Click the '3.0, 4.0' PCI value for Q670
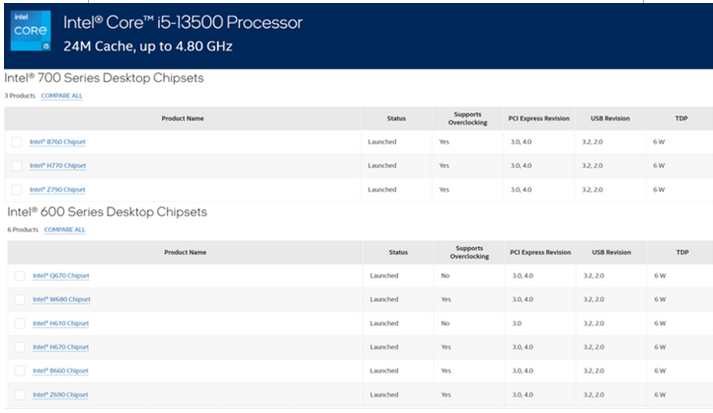 pos(522,276)
